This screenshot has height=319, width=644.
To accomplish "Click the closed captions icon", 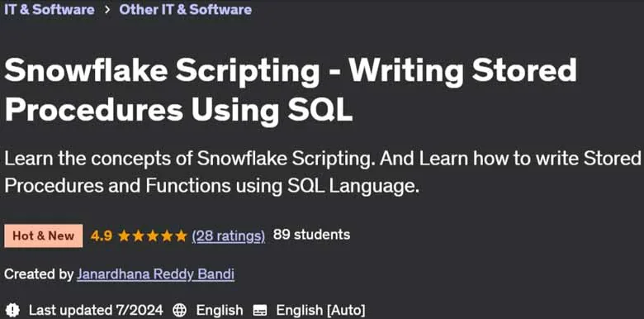I will click(x=260, y=310).
